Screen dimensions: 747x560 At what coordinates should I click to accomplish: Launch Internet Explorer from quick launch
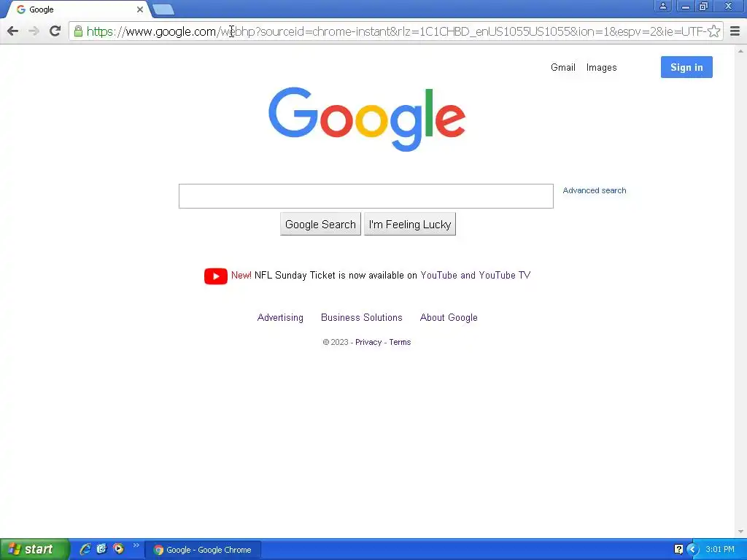point(85,549)
